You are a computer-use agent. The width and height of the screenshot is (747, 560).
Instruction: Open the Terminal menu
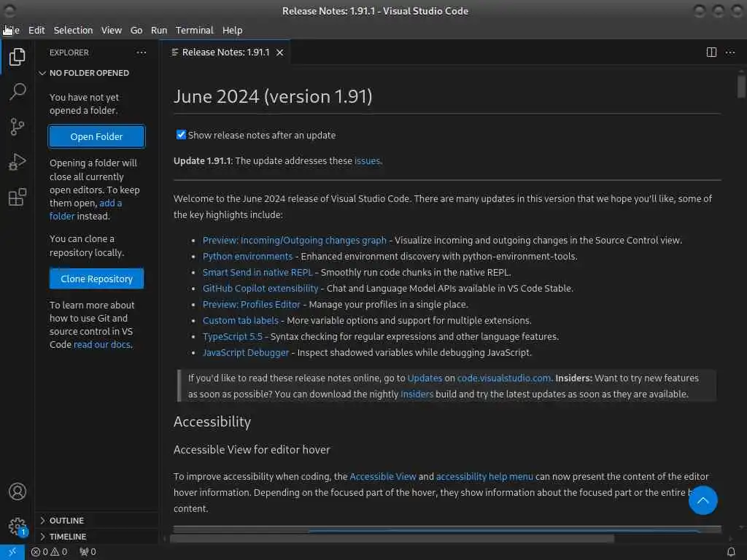pyautogui.click(x=194, y=30)
